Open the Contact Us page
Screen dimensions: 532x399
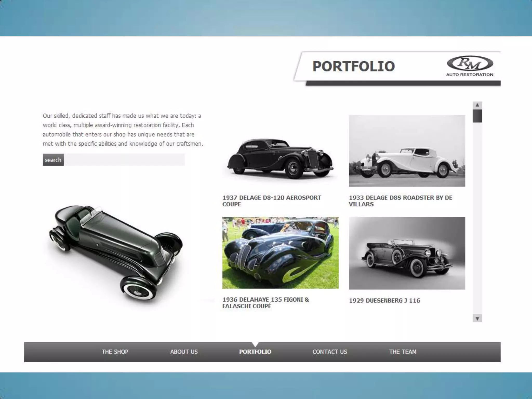click(x=330, y=352)
